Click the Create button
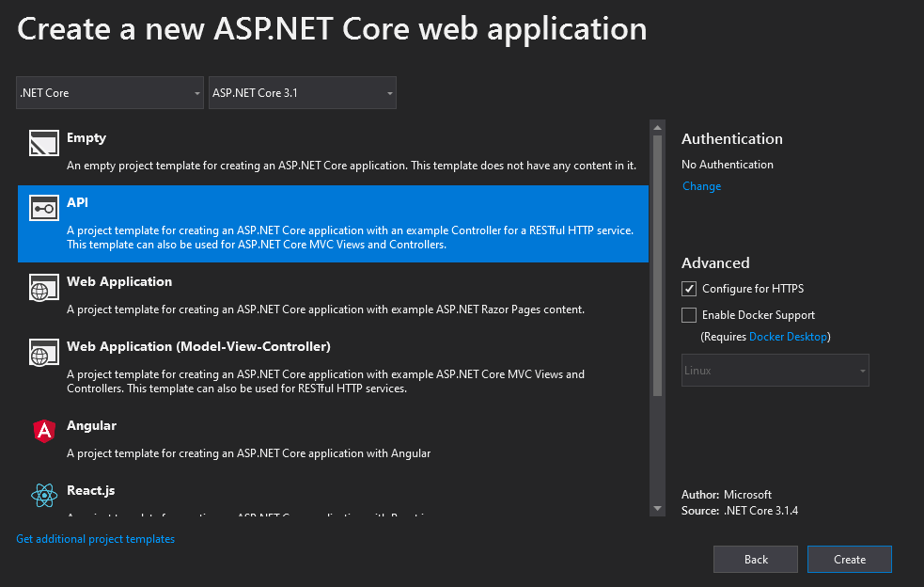The image size is (924, 587). 849,560
